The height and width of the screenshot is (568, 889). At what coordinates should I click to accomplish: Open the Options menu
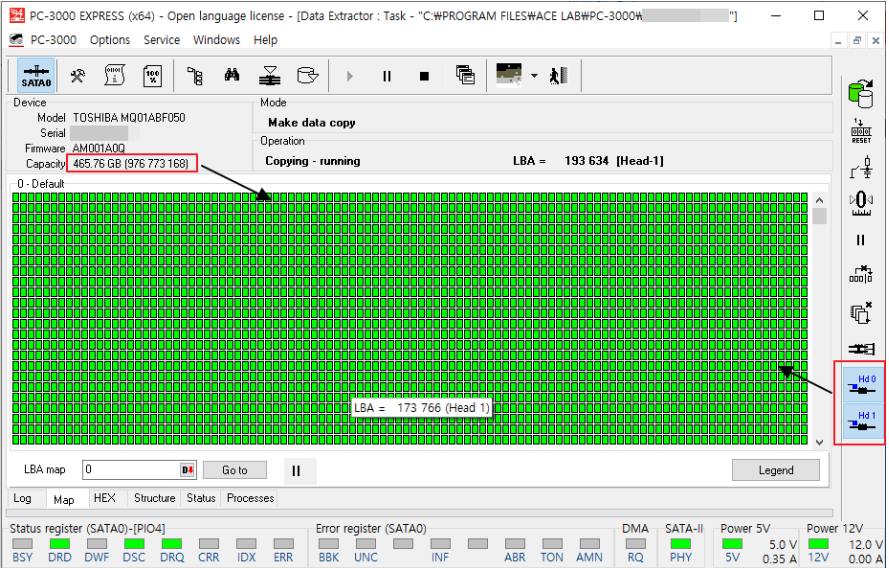(x=110, y=40)
